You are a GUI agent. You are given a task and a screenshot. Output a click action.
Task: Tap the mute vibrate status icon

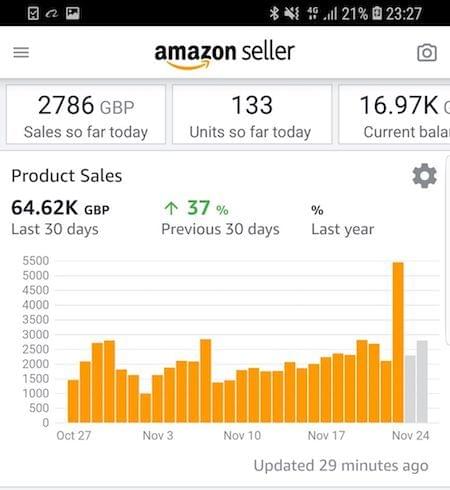coord(291,13)
